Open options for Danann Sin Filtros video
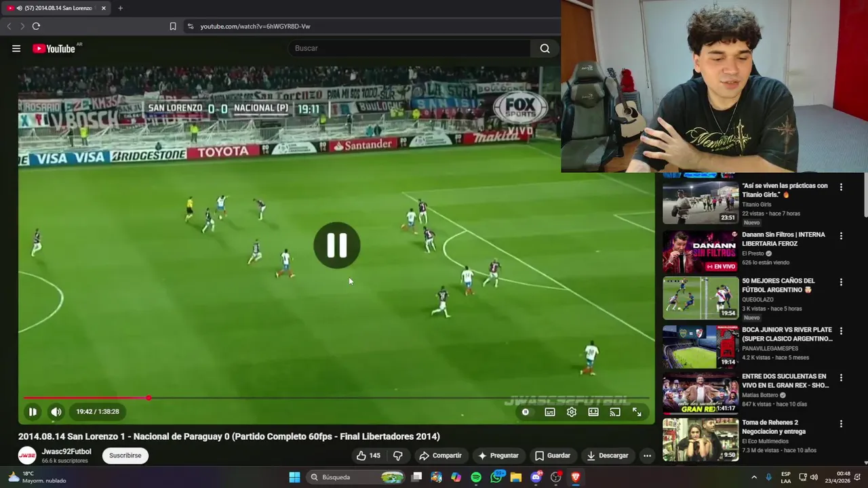The width and height of the screenshot is (868, 488). [841, 236]
